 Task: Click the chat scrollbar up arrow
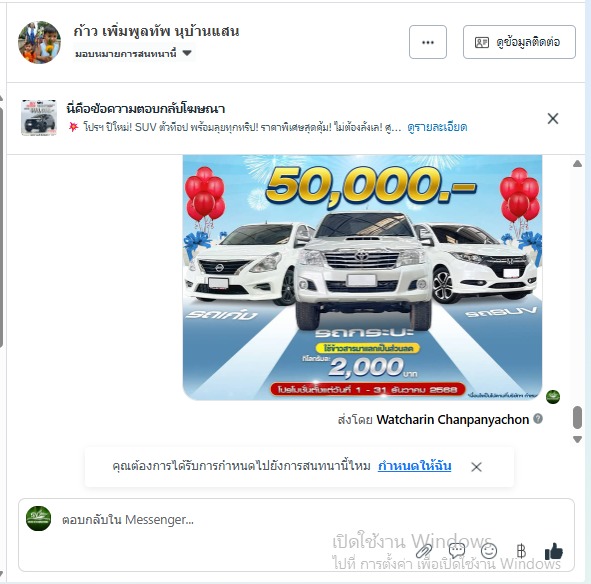577,164
